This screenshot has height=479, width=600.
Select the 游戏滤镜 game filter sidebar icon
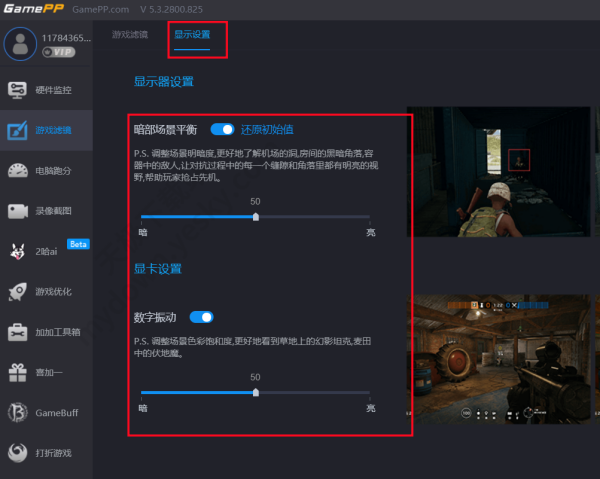[x=17, y=130]
